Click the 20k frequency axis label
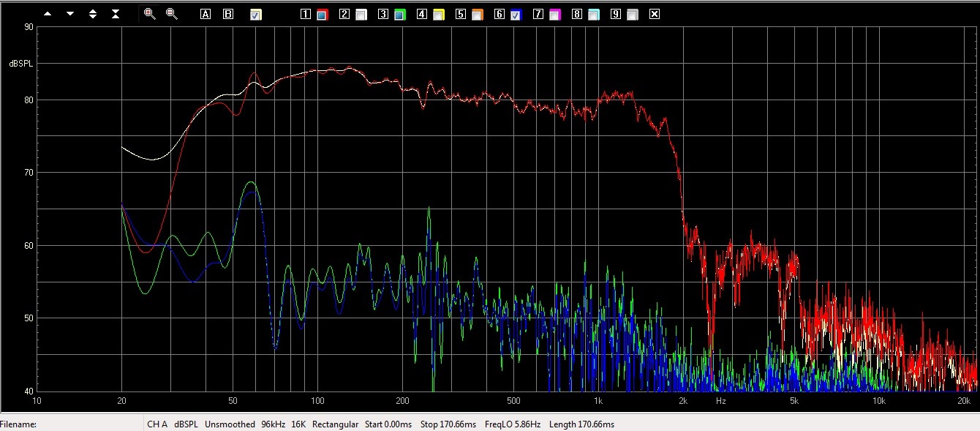Screen dimensions: 980x431 point(964,401)
